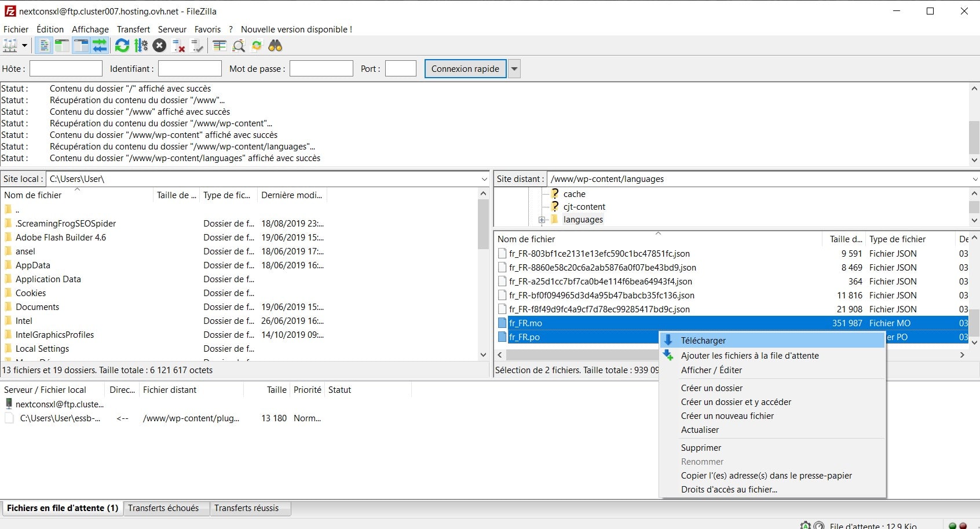Sort local list by Dernière modification

(x=292, y=195)
